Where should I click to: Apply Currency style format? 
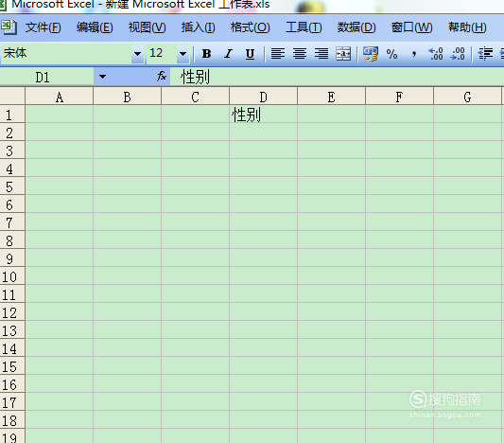pos(371,54)
